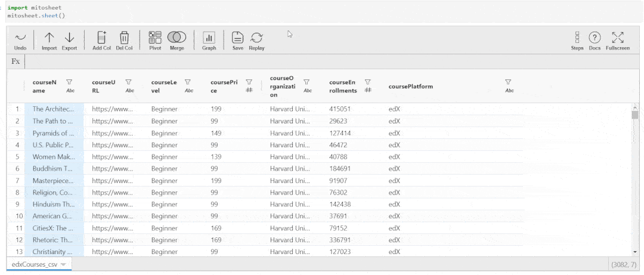The image size is (644, 275).
Task: Click number type icon under coursePrice filter
Action: coord(249,91)
